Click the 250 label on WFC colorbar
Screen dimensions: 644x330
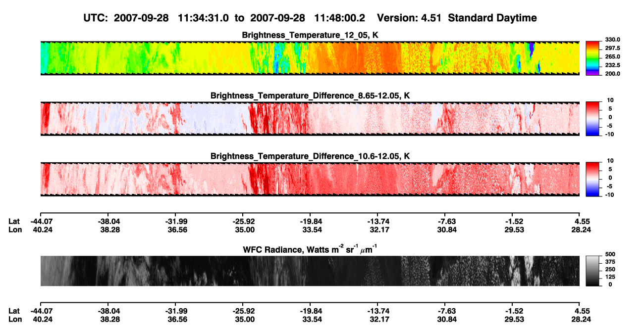click(610, 270)
